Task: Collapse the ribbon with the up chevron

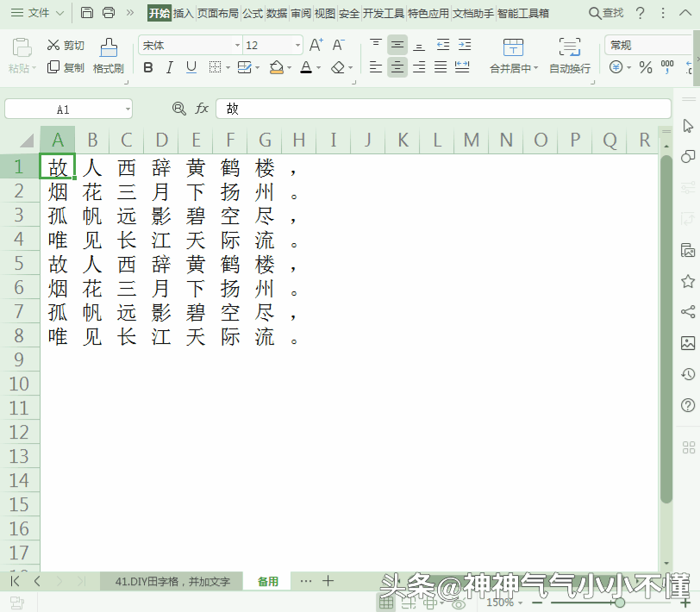Action: [x=685, y=13]
